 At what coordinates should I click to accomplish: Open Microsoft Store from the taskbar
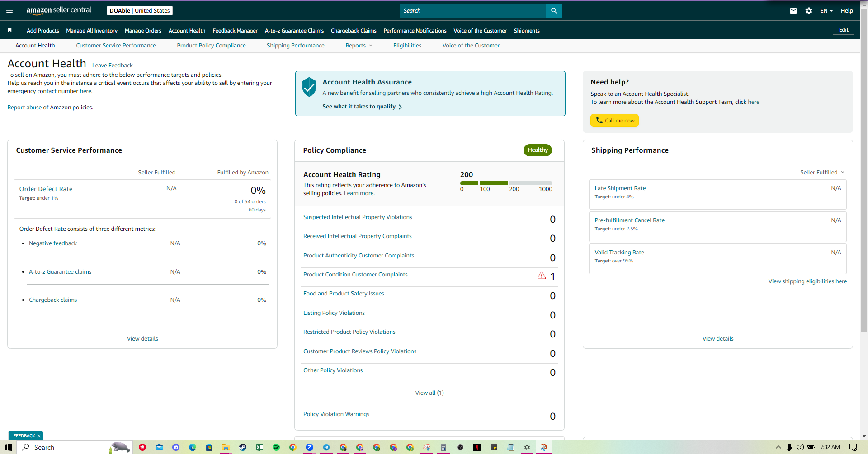pos(209,447)
